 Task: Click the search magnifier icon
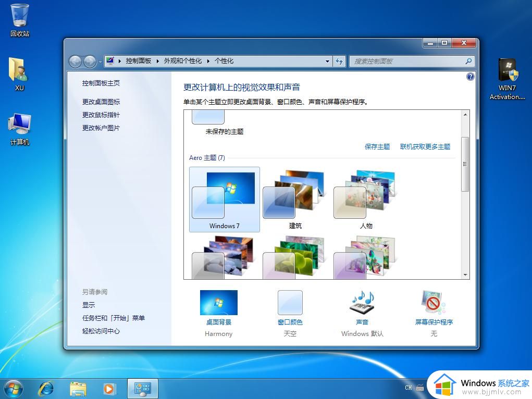point(468,61)
